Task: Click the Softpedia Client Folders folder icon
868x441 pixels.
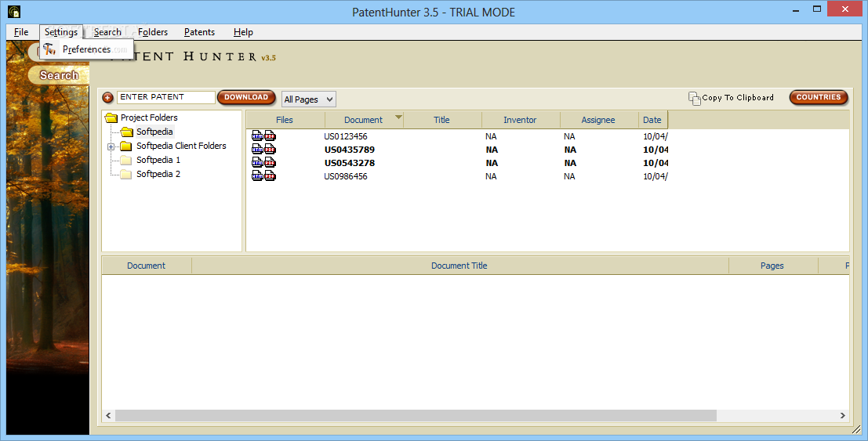Action: 126,146
